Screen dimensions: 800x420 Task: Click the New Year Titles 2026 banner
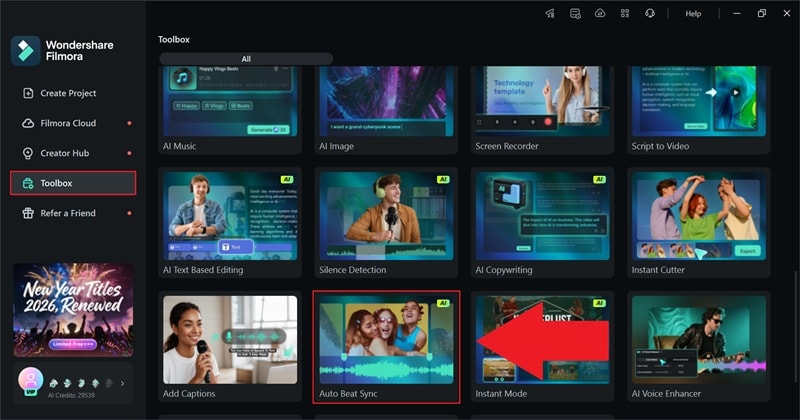[73, 310]
